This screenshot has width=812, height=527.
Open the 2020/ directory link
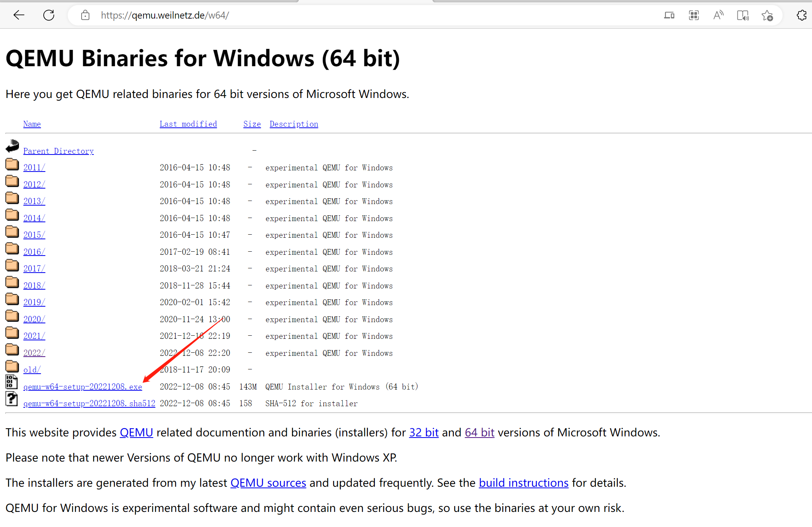pos(34,319)
